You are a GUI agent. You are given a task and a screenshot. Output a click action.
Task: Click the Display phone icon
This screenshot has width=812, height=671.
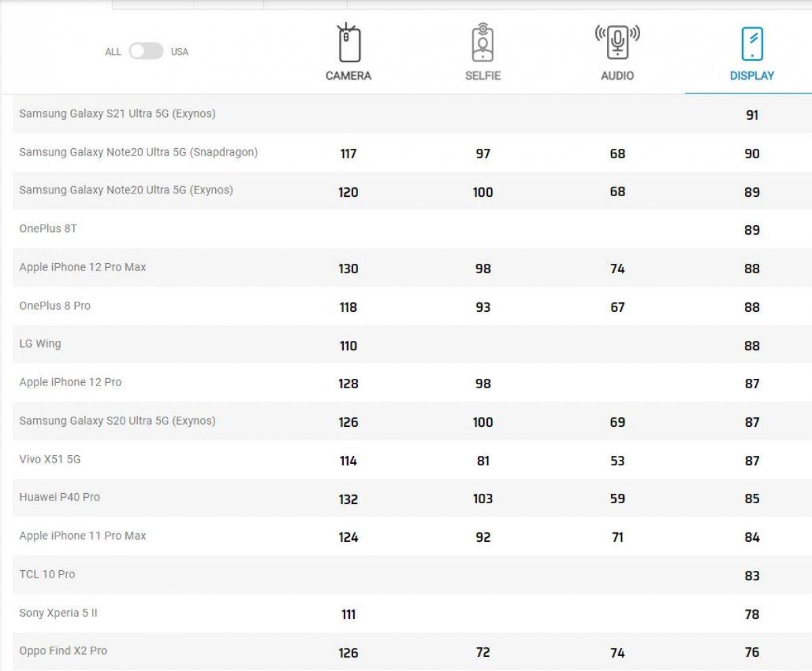tap(752, 44)
